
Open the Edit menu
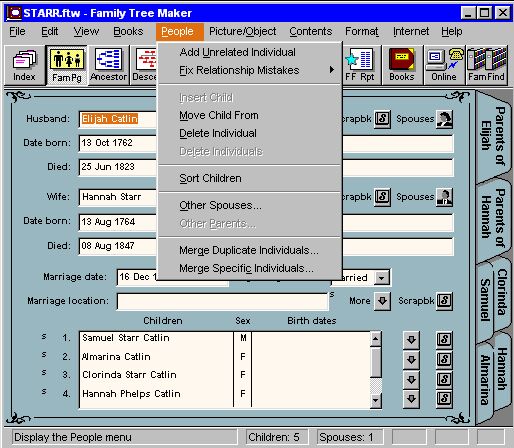[x=50, y=31]
